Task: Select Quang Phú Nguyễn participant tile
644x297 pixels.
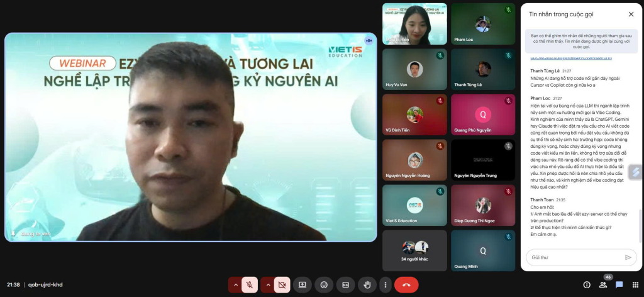Action: (x=483, y=115)
